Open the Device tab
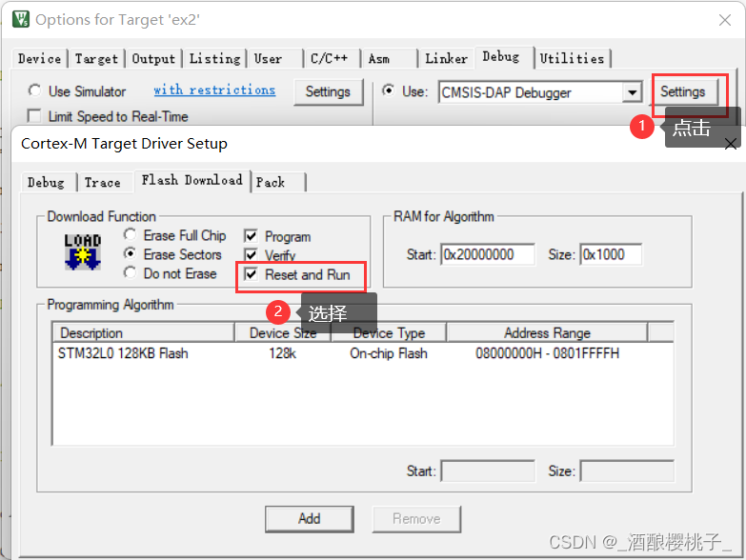This screenshot has height=560, width=746. click(x=39, y=59)
